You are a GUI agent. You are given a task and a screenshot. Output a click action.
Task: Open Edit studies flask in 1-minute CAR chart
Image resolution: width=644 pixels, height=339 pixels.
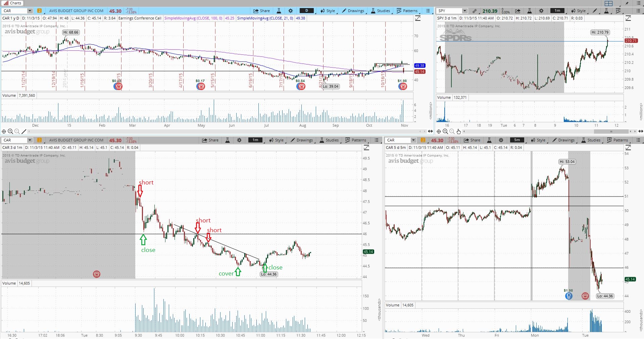pyautogui.click(x=228, y=140)
